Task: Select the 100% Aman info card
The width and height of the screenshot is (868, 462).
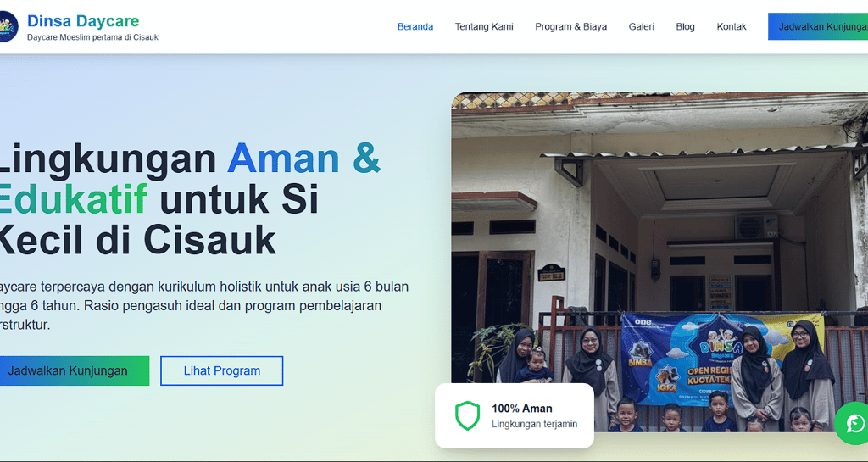Action: [x=515, y=415]
